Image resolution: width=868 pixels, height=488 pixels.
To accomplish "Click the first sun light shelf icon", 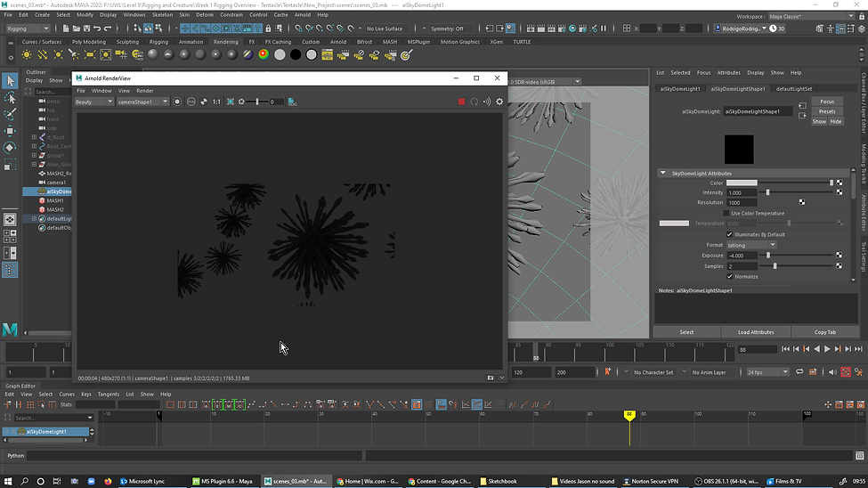I will [27, 54].
